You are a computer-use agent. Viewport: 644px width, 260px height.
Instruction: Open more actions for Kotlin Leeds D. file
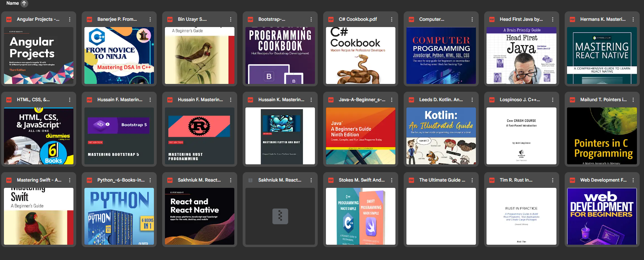click(472, 100)
